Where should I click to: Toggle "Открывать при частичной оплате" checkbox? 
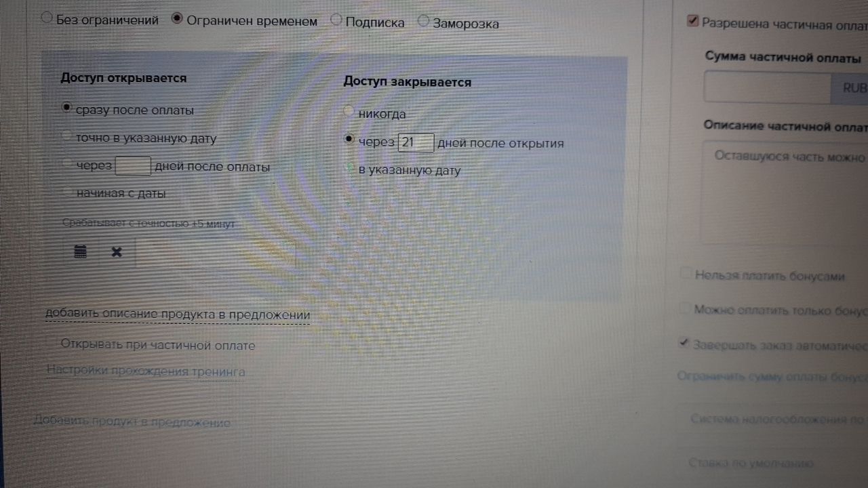click(52, 344)
